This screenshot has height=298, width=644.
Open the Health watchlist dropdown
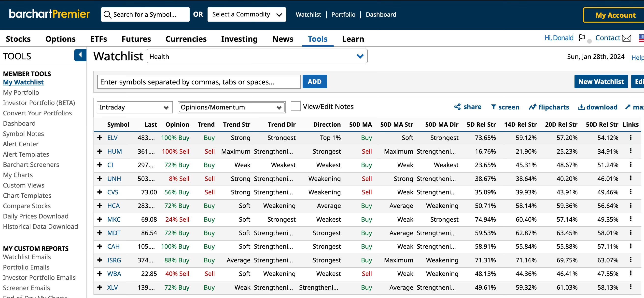coord(257,56)
